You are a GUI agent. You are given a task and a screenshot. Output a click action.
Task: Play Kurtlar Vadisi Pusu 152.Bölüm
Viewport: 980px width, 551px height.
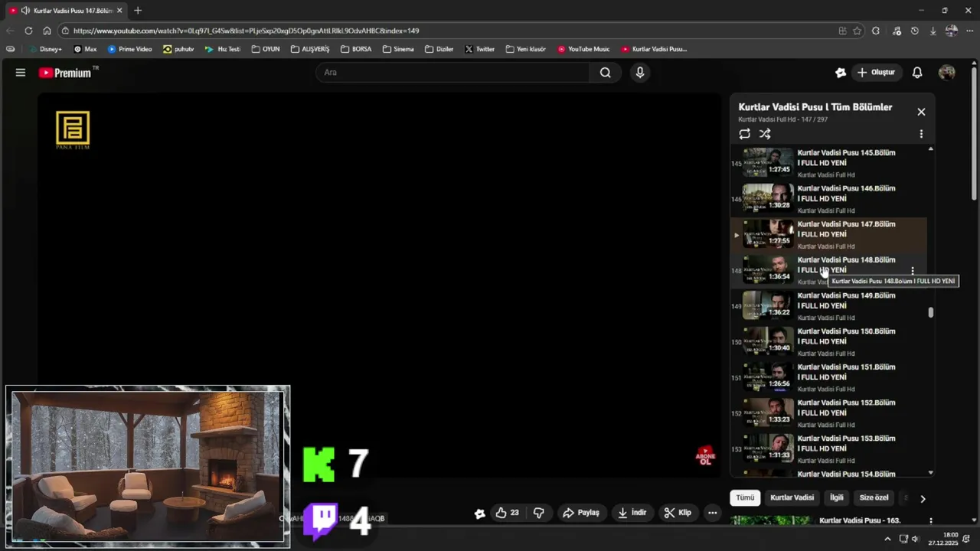(828, 413)
